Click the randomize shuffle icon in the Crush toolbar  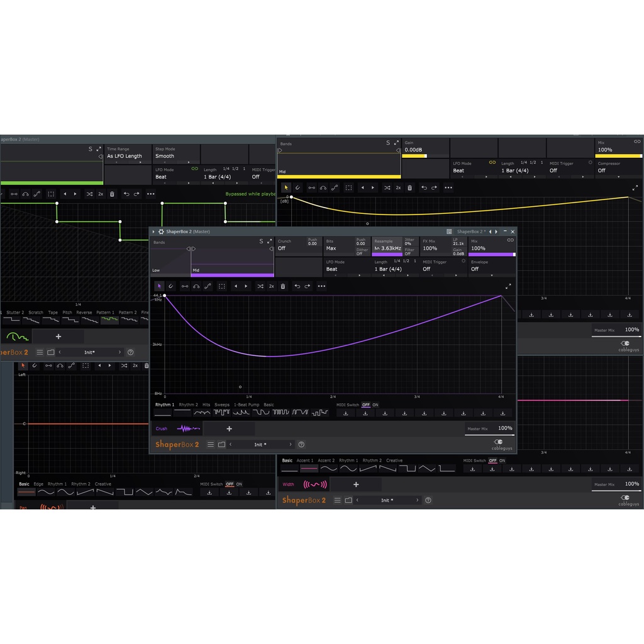pyautogui.click(x=260, y=286)
